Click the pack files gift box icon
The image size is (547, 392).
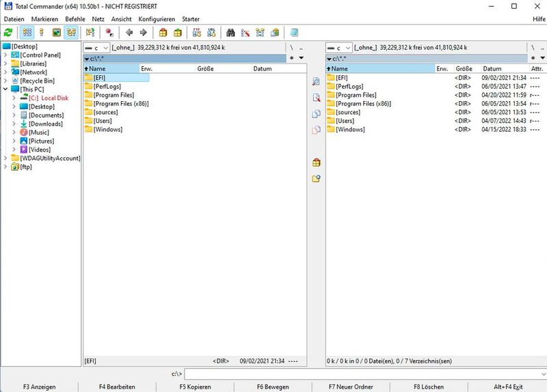pos(163,32)
